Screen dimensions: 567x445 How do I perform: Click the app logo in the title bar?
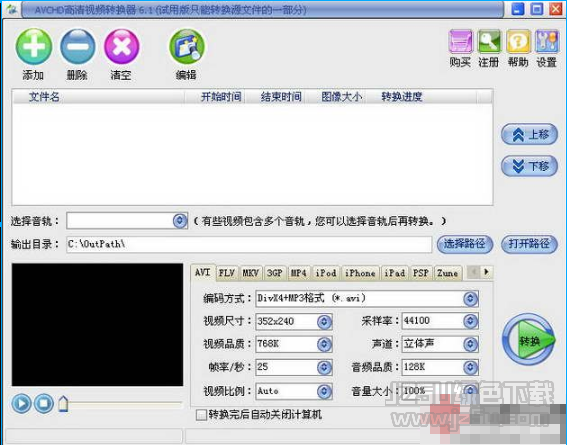[11, 10]
